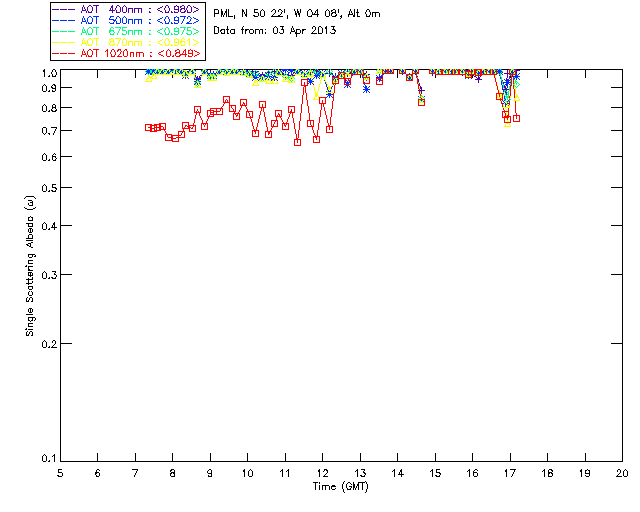Viewport: 640px width, 512px height.
Task: Click the x-axis tick label 15
Action: pos(435,473)
